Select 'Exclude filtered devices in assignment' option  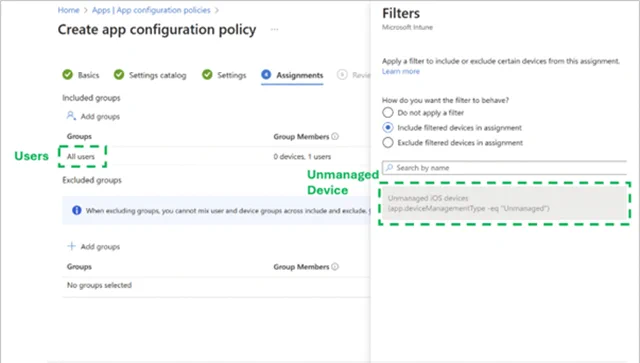click(388, 143)
